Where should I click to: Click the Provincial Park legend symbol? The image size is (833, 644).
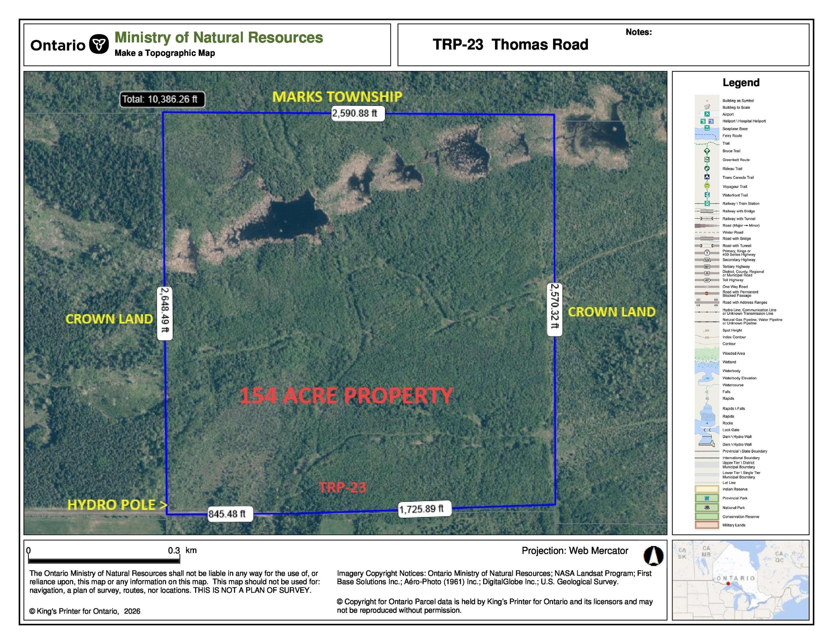[x=707, y=498]
